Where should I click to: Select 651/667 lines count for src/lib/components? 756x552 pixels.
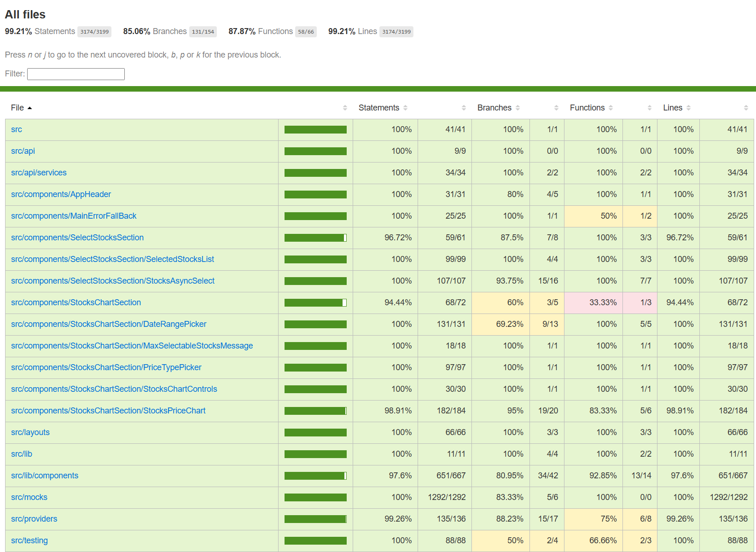pos(727,476)
